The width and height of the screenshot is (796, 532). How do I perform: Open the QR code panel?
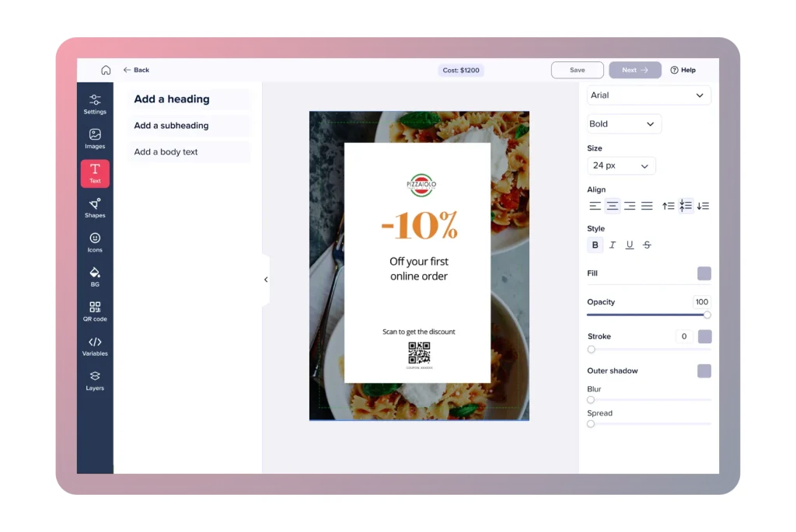[x=95, y=311]
